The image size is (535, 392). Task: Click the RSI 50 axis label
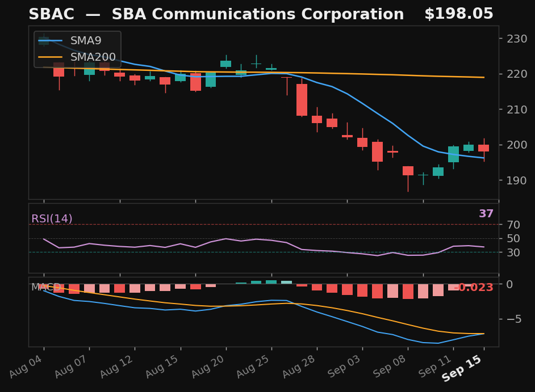click(x=513, y=239)
